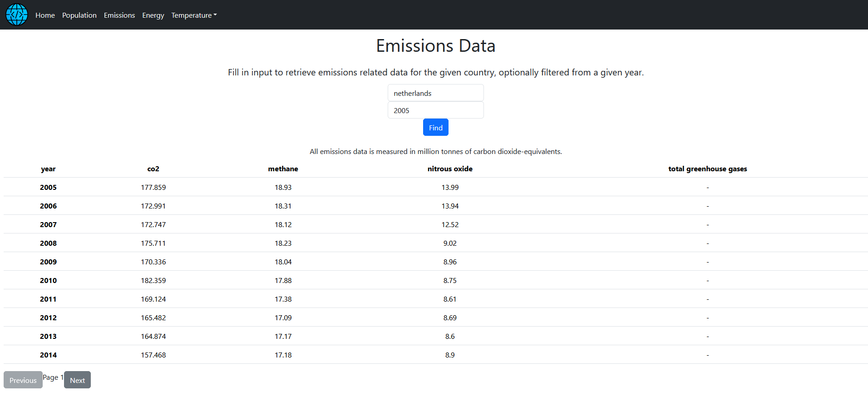868x397 pixels.
Task: Go to the Population page
Action: pyautogui.click(x=79, y=15)
